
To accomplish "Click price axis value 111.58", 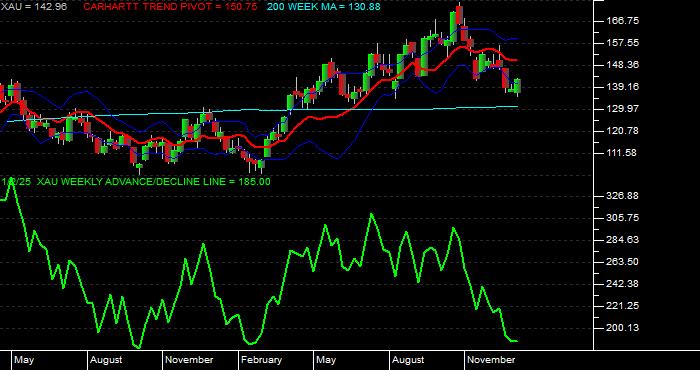I will tap(620, 153).
